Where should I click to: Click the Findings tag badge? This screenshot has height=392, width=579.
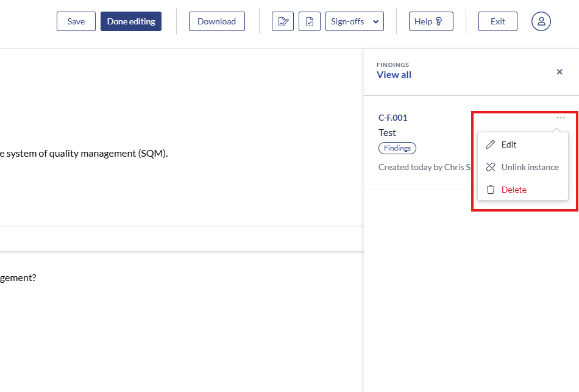397,148
